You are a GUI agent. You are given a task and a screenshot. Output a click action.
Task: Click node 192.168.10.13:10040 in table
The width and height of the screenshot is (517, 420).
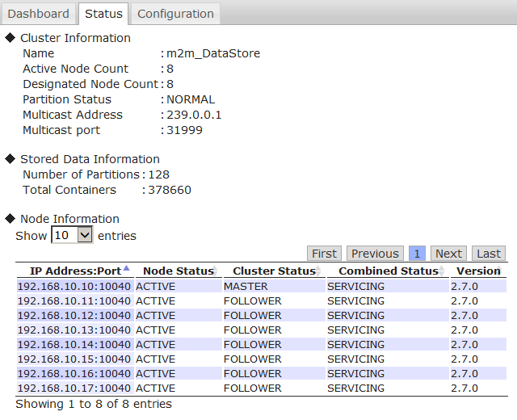click(x=74, y=330)
